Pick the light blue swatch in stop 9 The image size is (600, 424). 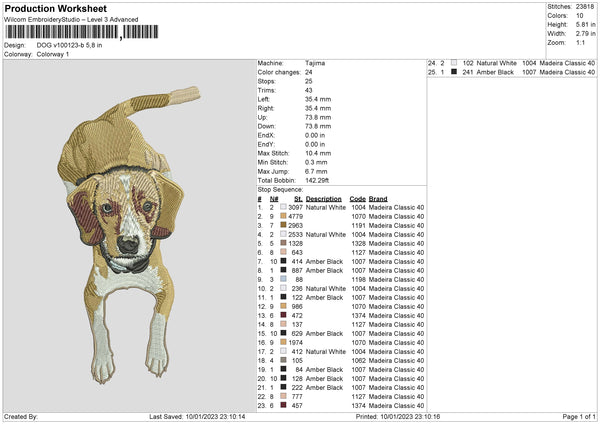(x=284, y=279)
